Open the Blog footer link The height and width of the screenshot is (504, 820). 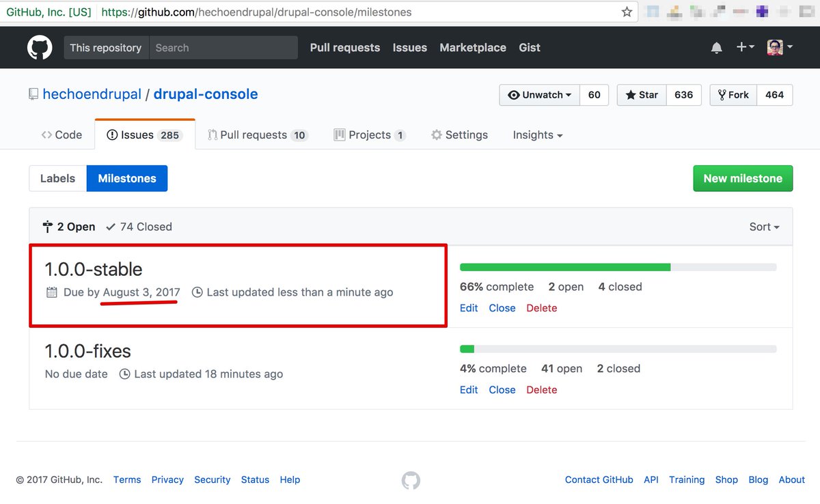click(x=758, y=480)
